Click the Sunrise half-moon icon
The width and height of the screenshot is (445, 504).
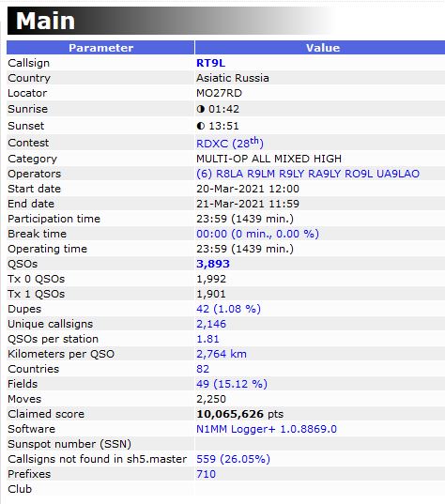click(x=201, y=109)
